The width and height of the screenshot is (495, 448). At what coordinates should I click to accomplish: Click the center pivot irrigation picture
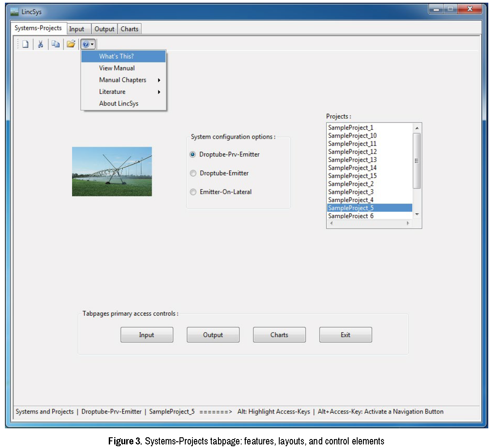point(112,171)
